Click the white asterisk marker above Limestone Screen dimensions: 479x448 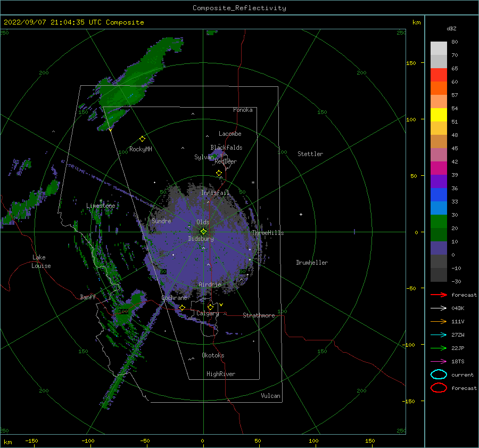point(101,201)
